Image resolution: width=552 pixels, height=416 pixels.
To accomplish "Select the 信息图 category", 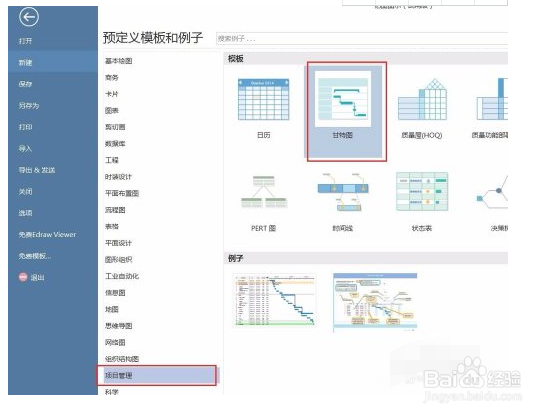I will click(115, 292).
